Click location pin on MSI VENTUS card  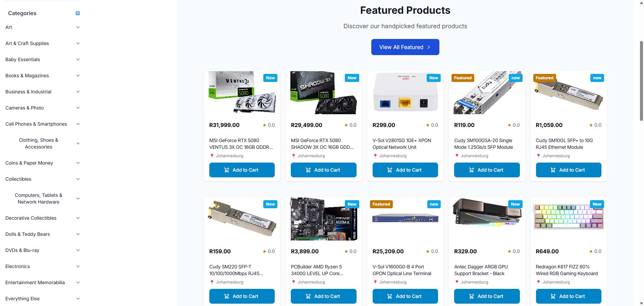tap(212, 156)
